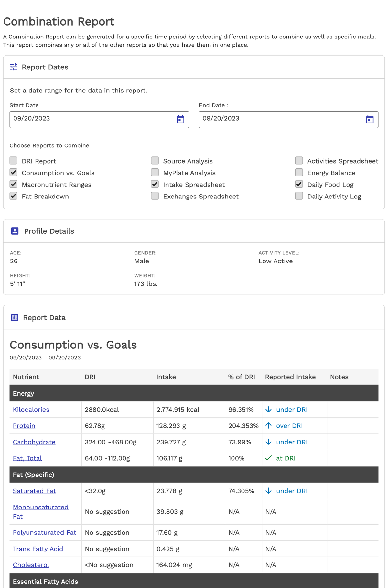
Task: Select the 2,774.915 kcal intake value
Action: [178, 409]
